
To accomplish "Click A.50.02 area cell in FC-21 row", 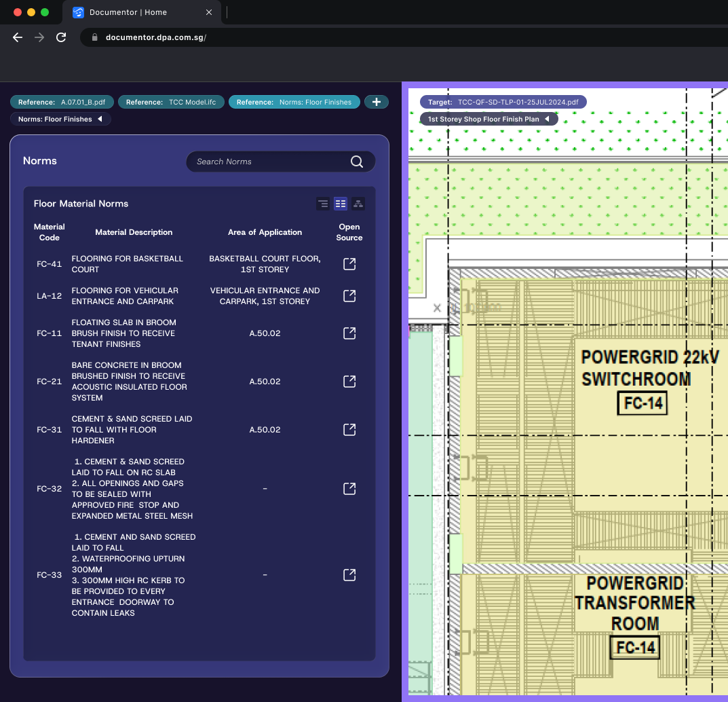I will (265, 382).
